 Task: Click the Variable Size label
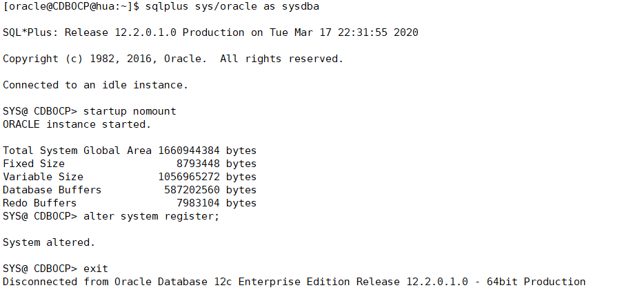(x=43, y=177)
